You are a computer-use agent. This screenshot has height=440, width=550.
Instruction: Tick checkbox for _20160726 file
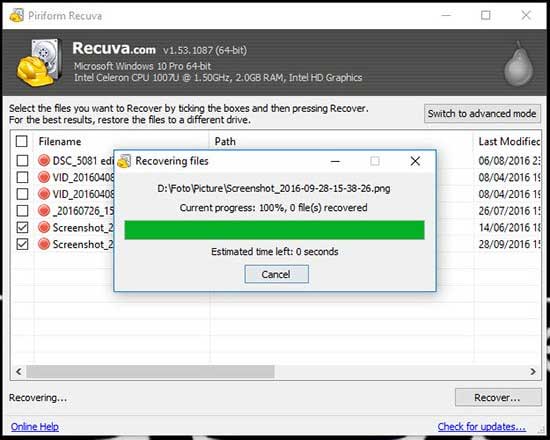click(x=22, y=211)
